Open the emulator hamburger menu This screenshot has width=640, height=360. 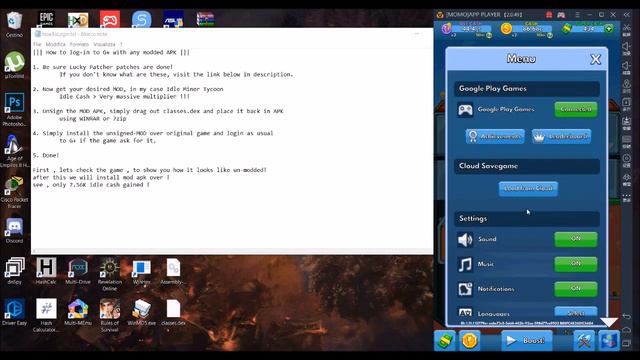click(x=577, y=14)
